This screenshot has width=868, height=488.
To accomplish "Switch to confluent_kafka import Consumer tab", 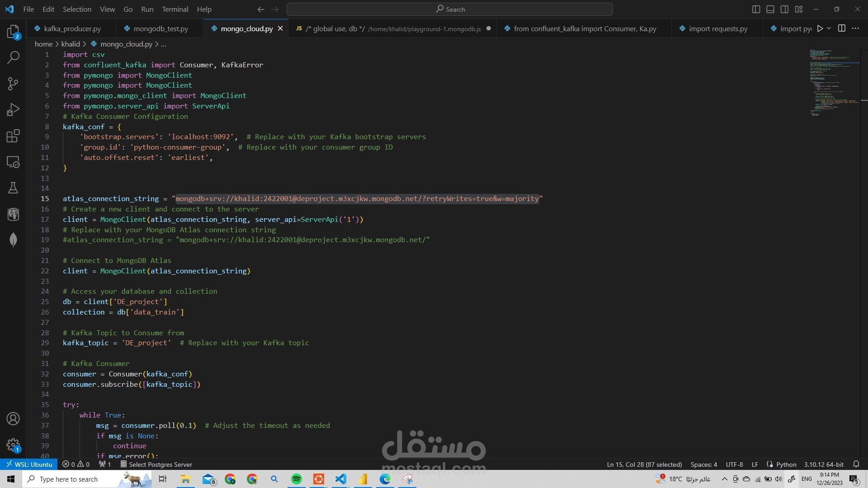I will click(584, 28).
